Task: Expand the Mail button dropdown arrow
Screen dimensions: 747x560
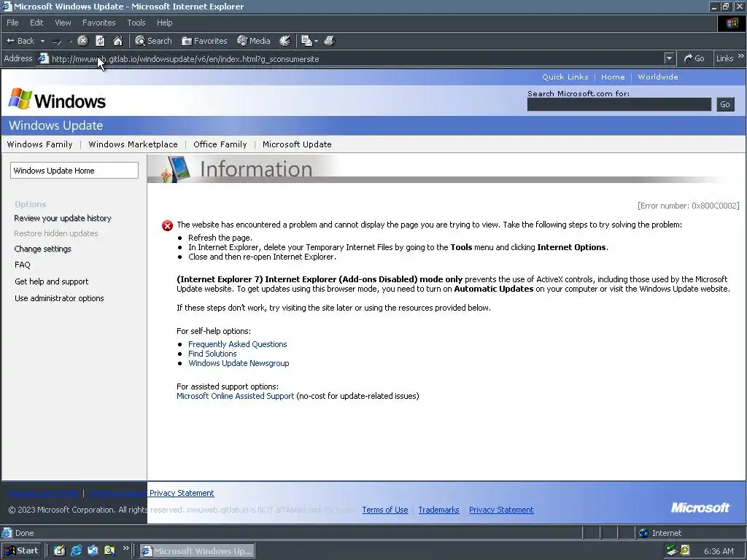Action: point(316,42)
